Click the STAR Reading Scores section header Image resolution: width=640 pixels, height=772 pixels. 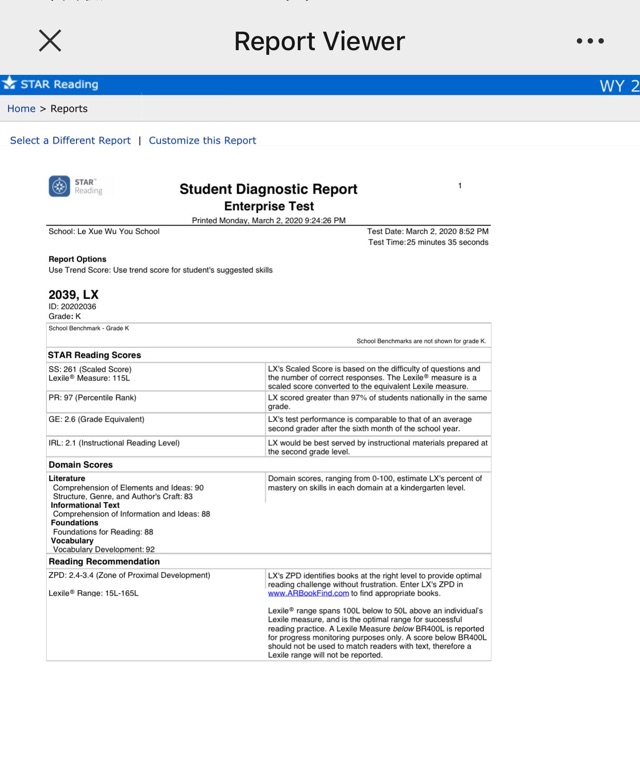click(x=95, y=355)
